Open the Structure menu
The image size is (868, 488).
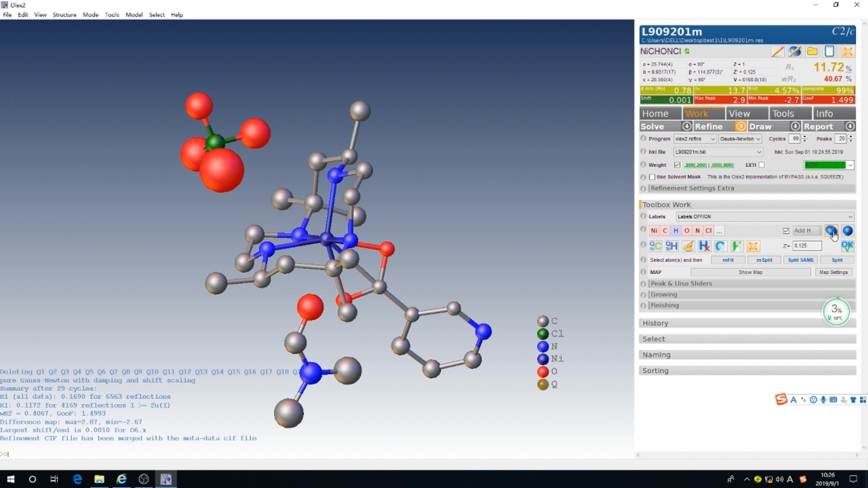64,15
